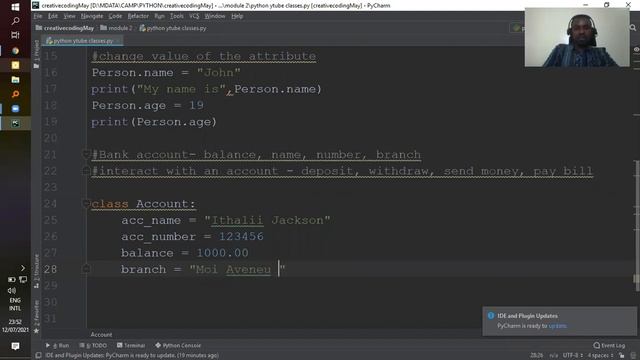Click the volume icon in system tray
The height and width of the screenshot is (360, 640).
pos(11,290)
